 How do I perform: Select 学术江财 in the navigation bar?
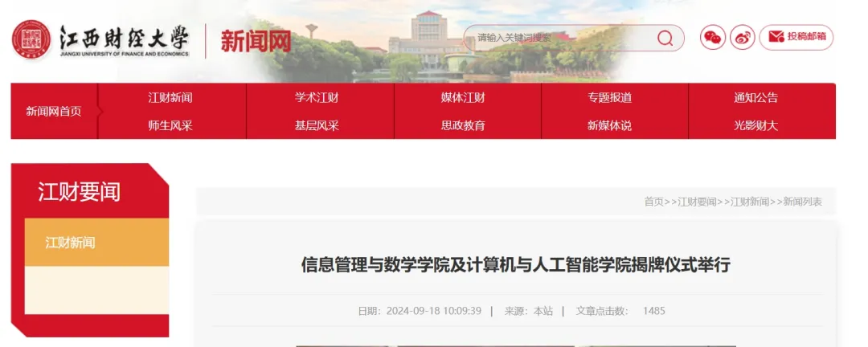[x=317, y=98]
